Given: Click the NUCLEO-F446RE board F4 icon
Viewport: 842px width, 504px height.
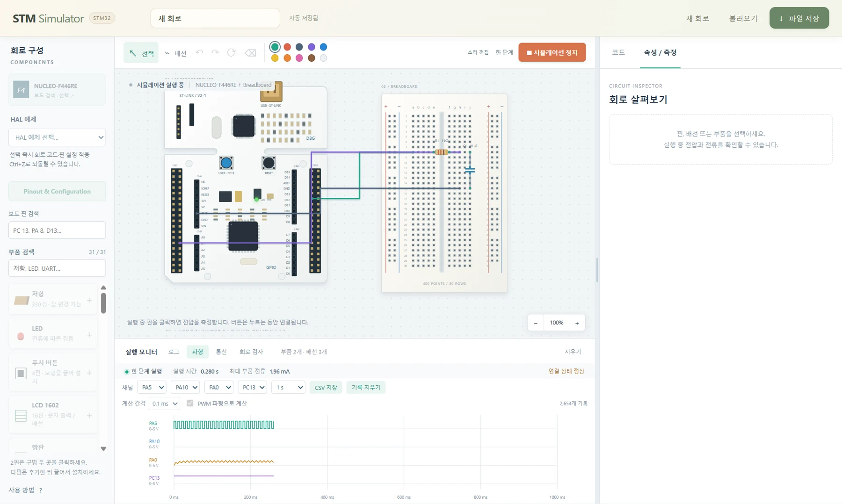Looking at the screenshot, I should pos(21,90).
